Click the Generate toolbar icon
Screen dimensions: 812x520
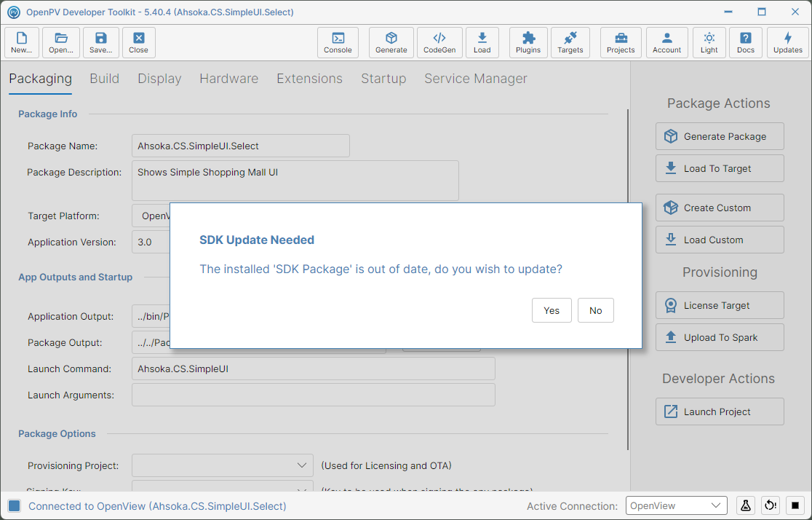coord(391,42)
